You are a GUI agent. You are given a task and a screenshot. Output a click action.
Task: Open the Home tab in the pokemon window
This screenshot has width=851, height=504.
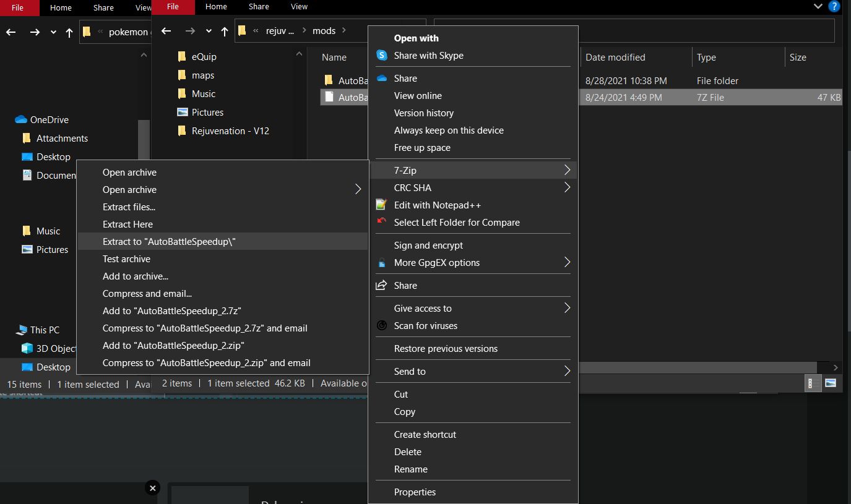click(61, 7)
